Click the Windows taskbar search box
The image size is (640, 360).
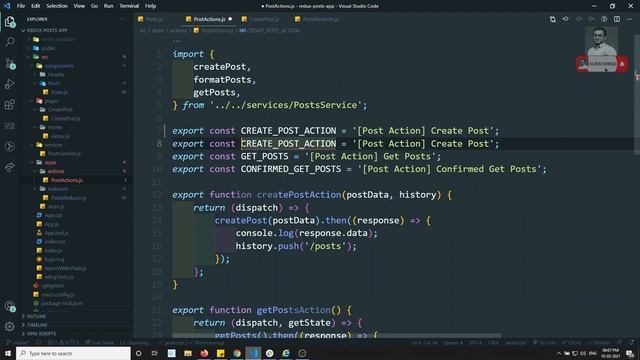tap(73, 353)
